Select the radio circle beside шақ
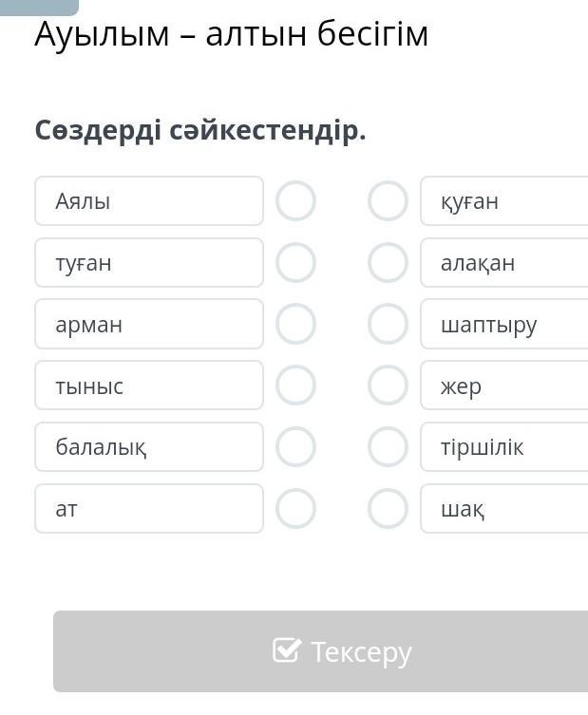 [x=388, y=508]
